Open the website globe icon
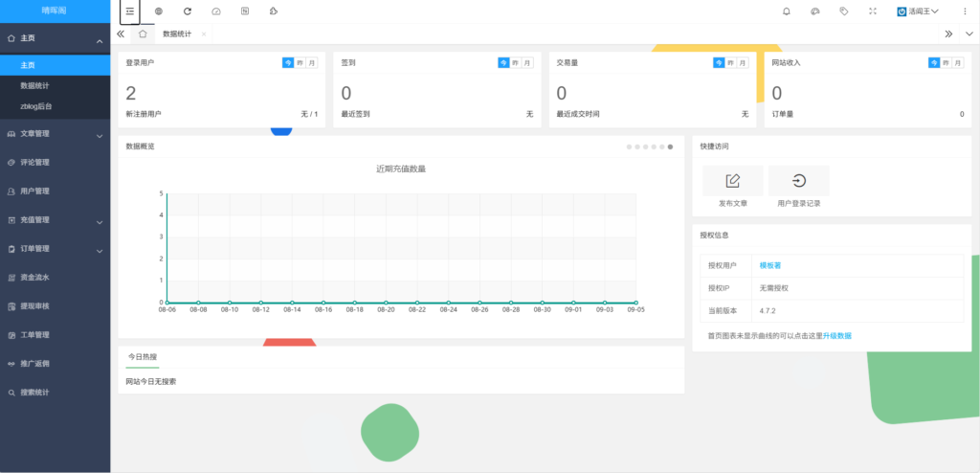980x473 pixels. (159, 11)
